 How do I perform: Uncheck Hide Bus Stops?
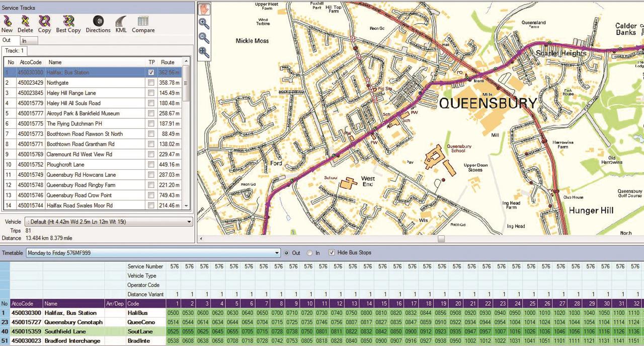[332, 252]
